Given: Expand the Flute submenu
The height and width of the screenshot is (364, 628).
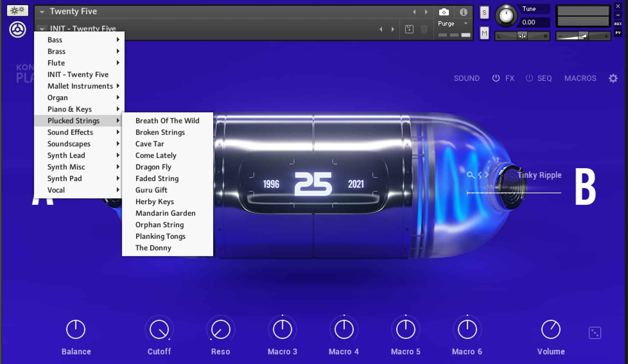Looking at the screenshot, I should [x=79, y=63].
